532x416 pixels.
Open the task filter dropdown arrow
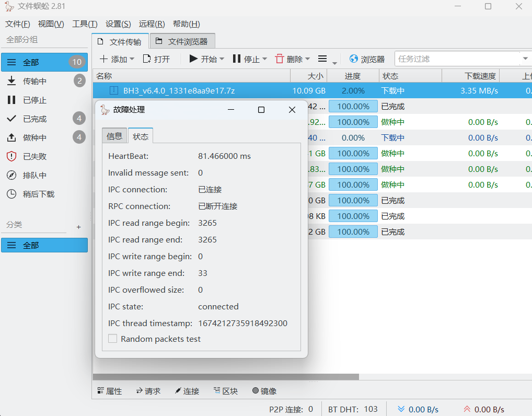click(x=525, y=59)
